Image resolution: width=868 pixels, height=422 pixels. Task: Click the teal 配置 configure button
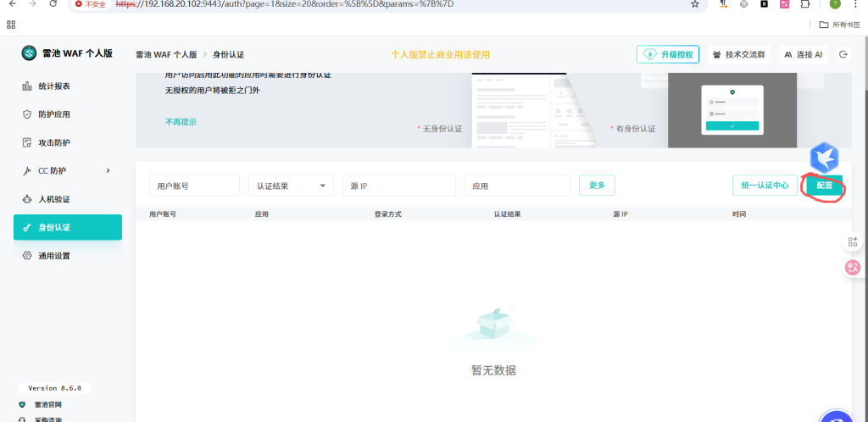pyautogui.click(x=824, y=186)
